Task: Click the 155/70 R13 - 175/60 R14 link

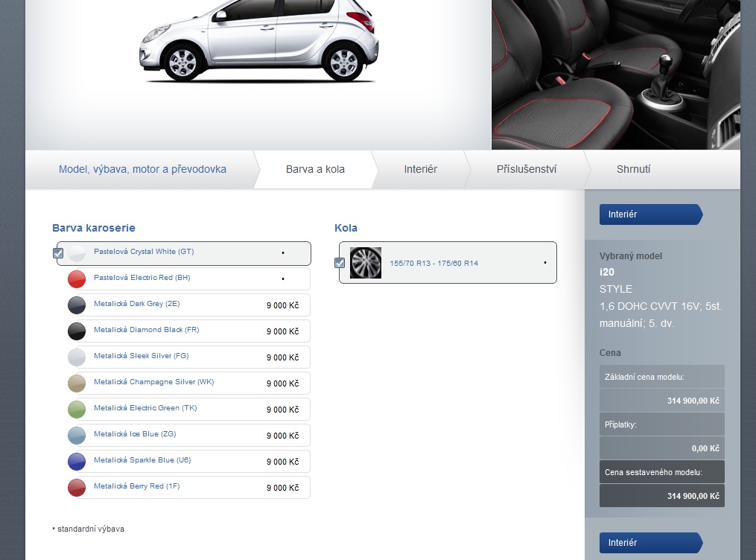Action: click(433, 263)
